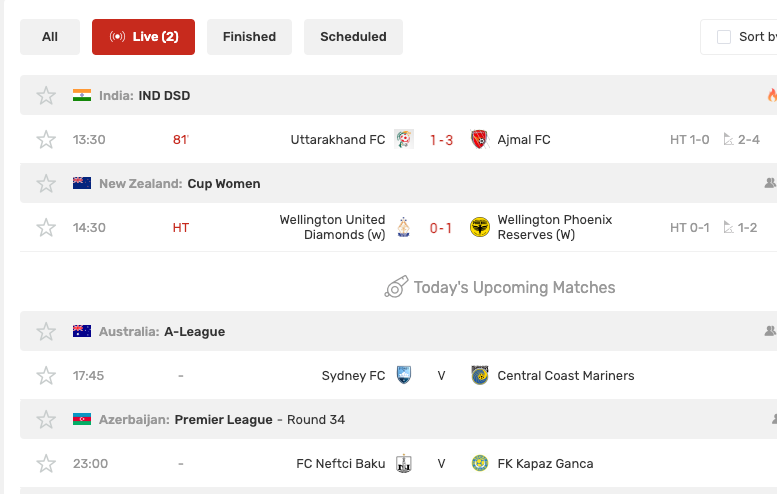Open the IND DSD league link

pyautogui.click(x=164, y=96)
